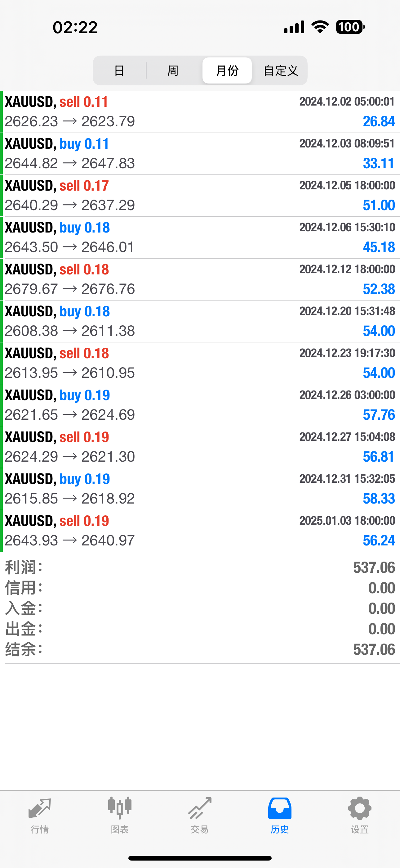Screen dimensions: 400x868
Task: Tap the profit value 33.11
Action: pos(379,163)
